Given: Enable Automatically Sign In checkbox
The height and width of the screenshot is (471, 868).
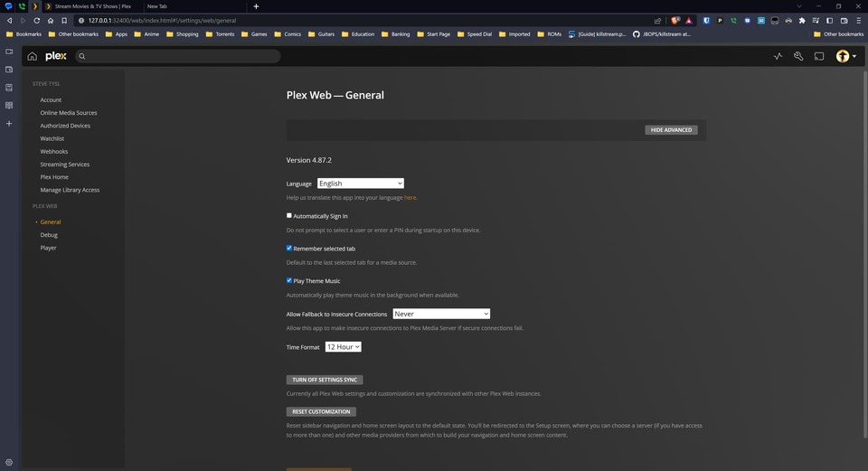Looking at the screenshot, I should 289,215.
